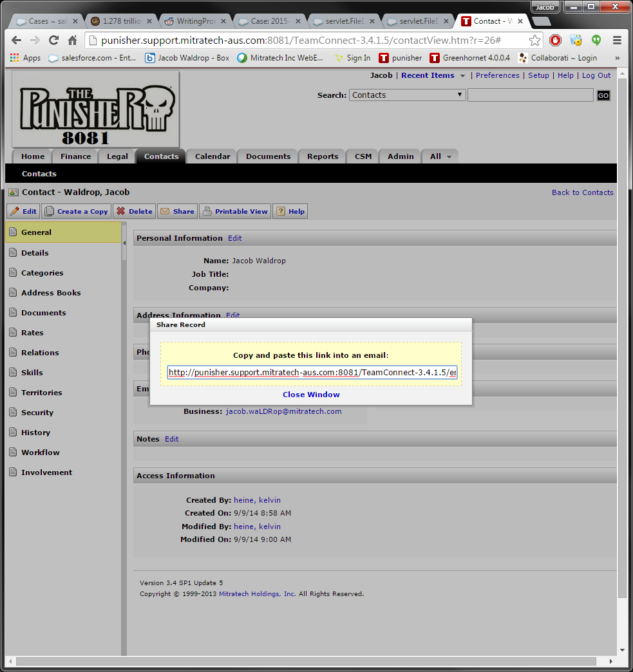633x672 pixels.
Task: Expand the Recent Items dropdown arrow
Action: [x=462, y=76]
